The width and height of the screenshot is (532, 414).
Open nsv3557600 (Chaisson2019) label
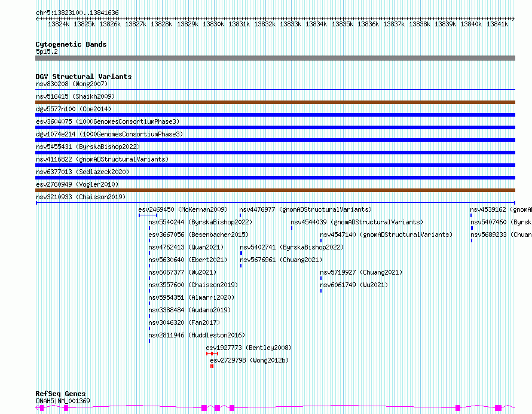pyautogui.click(x=194, y=285)
